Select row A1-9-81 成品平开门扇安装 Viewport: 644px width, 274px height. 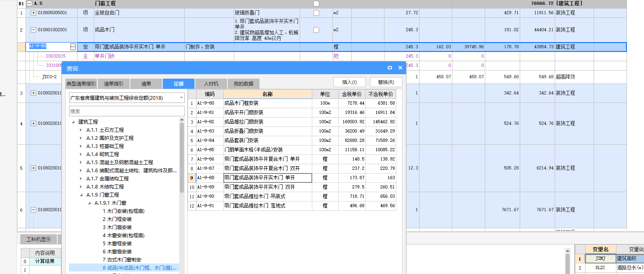[x=292, y=113]
